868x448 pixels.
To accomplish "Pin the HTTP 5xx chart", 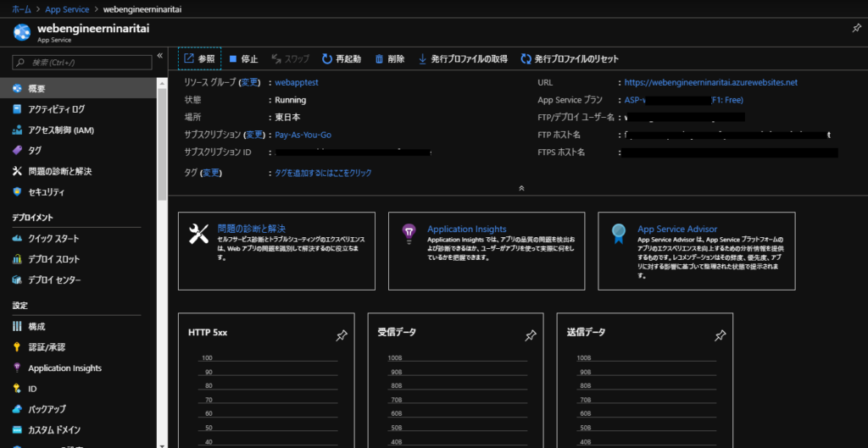I will [342, 335].
